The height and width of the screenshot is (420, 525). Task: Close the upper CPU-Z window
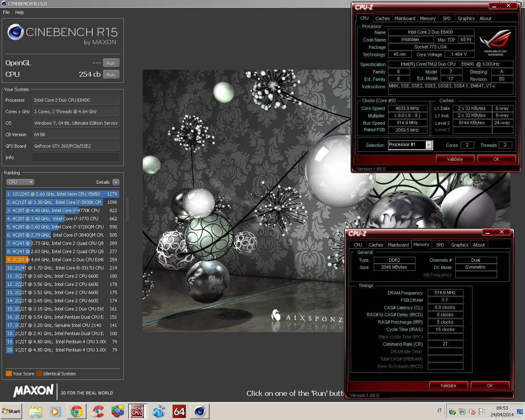point(508,6)
